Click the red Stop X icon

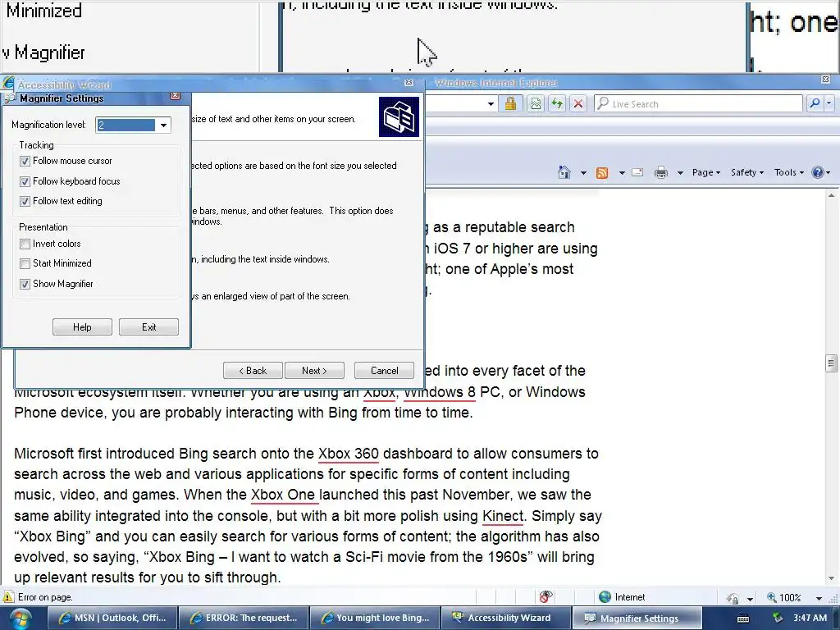click(x=578, y=103)
